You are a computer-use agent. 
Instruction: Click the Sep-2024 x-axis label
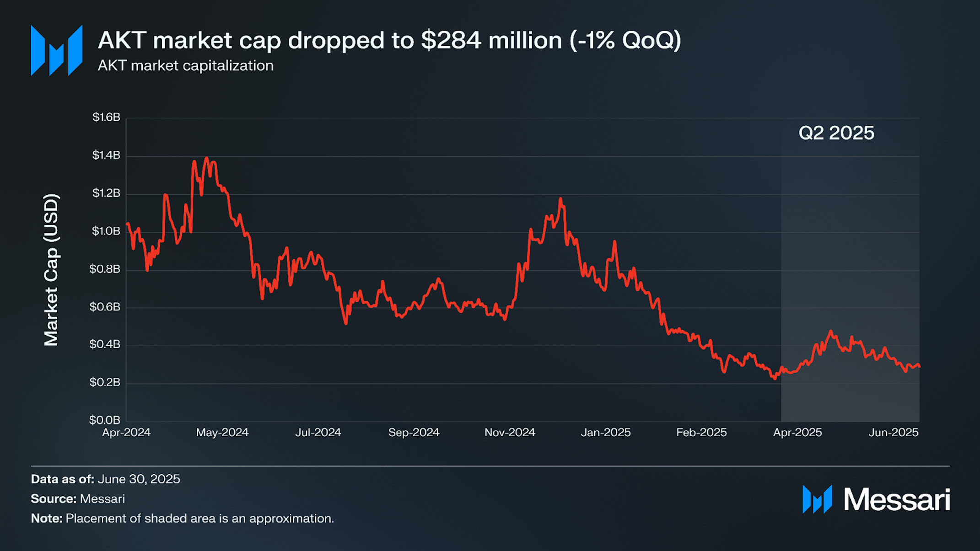coord(414,433)
